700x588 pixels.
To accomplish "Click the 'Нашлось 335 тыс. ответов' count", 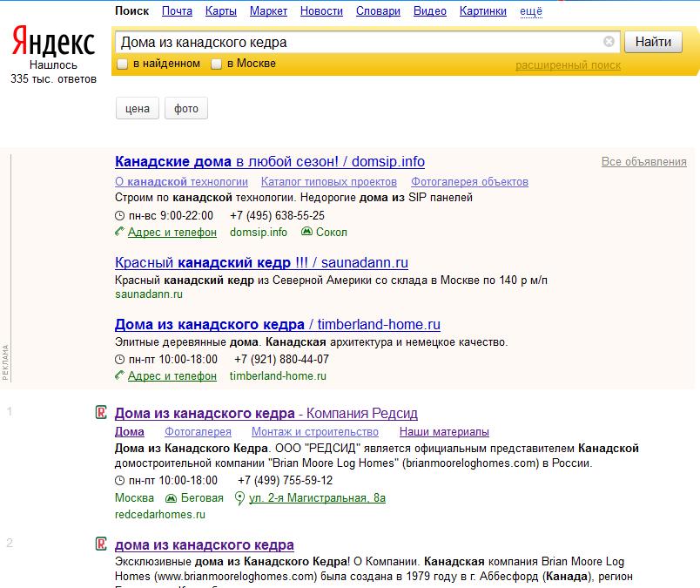I will 54,72.
